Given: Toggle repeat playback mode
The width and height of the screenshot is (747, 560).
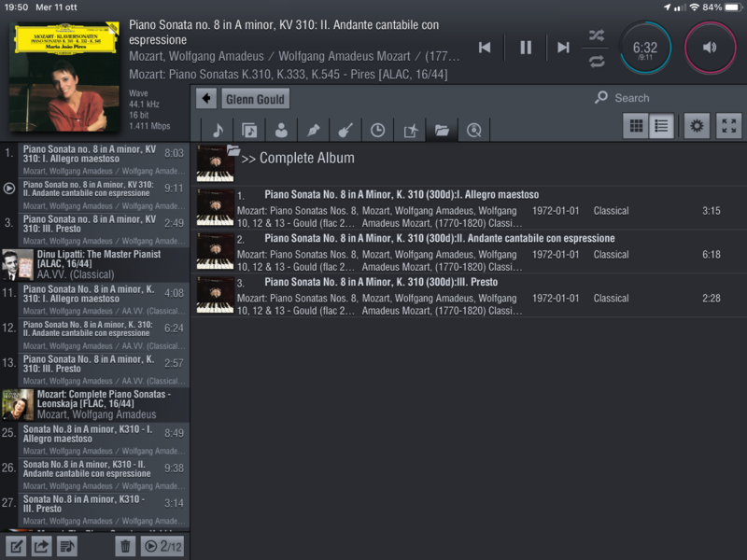Looking at the screenshot, I should [x=597, y=62].
